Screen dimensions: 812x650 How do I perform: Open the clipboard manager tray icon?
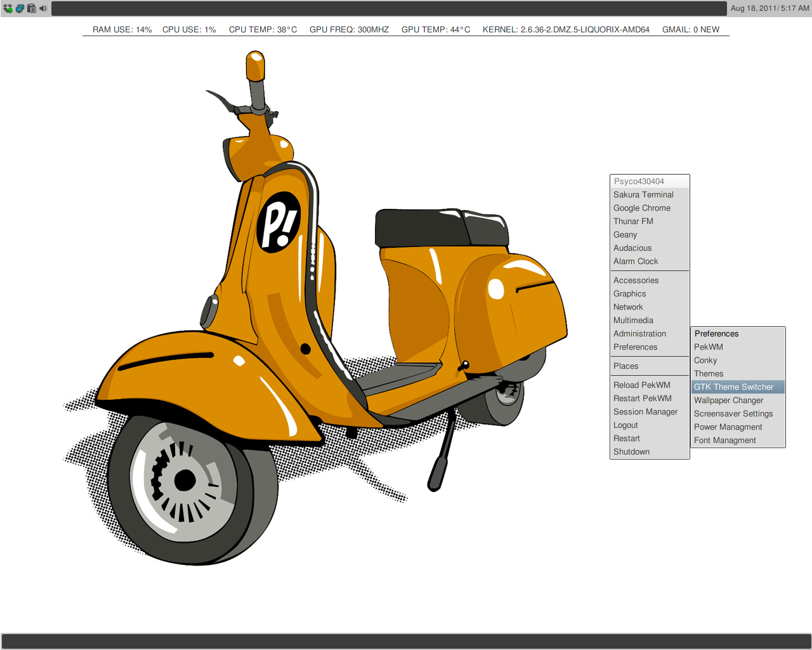[x=31, y=8]
